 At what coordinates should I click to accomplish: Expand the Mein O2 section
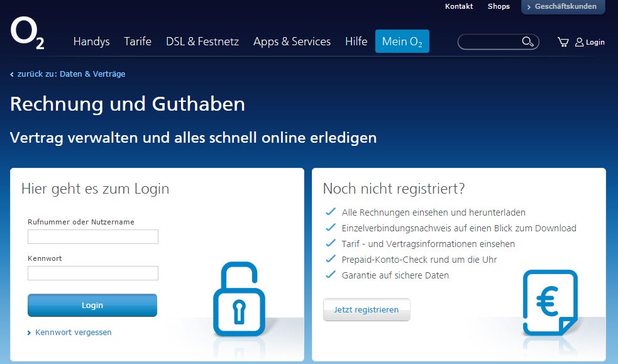[x=402, y=41]
